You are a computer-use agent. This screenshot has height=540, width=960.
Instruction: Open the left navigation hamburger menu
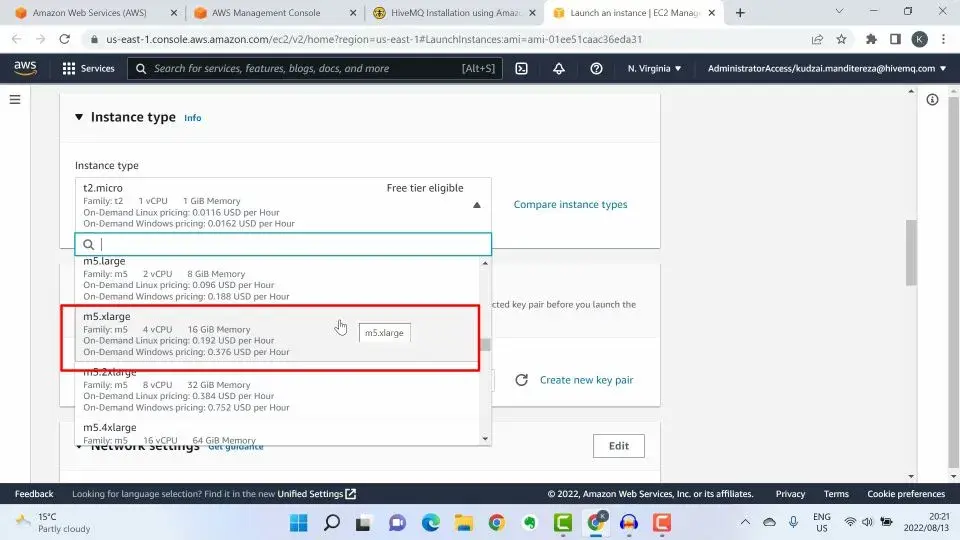[15, 99]
